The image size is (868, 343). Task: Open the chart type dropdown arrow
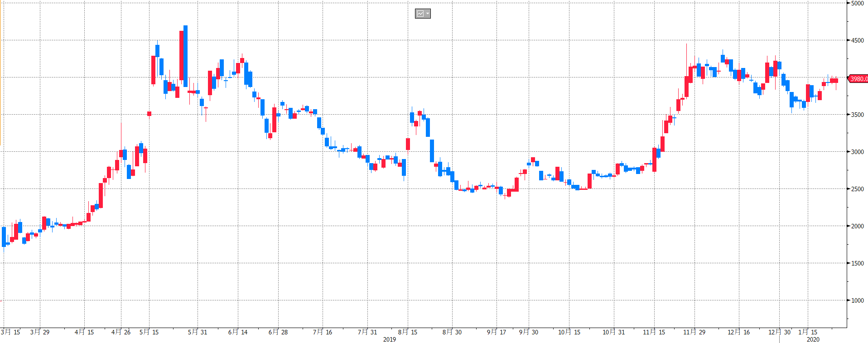click(427, 14)
